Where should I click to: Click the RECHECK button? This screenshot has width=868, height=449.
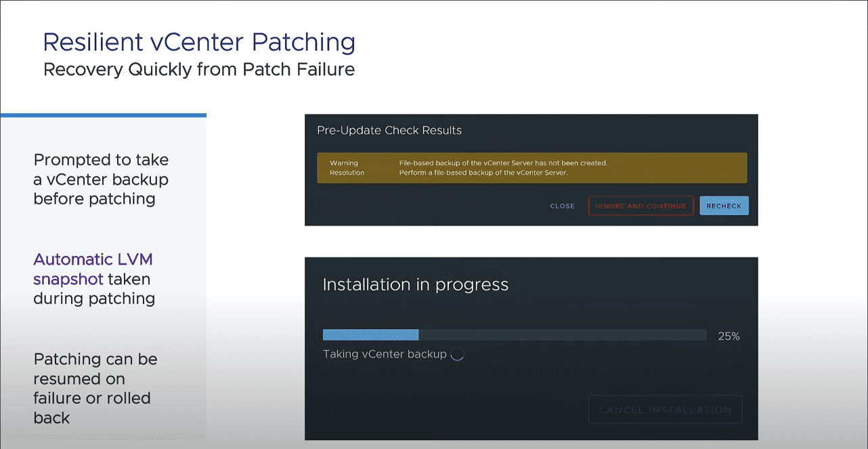click(x=724, y=206)
